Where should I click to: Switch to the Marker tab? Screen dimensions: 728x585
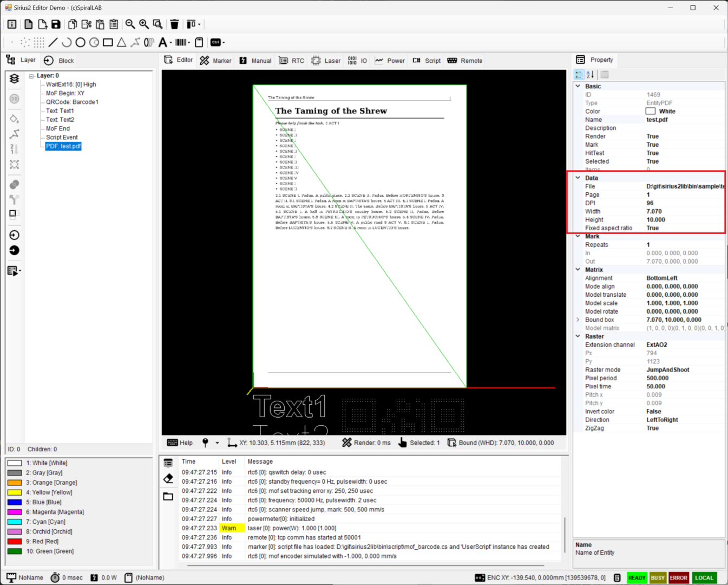click(215, 61)
